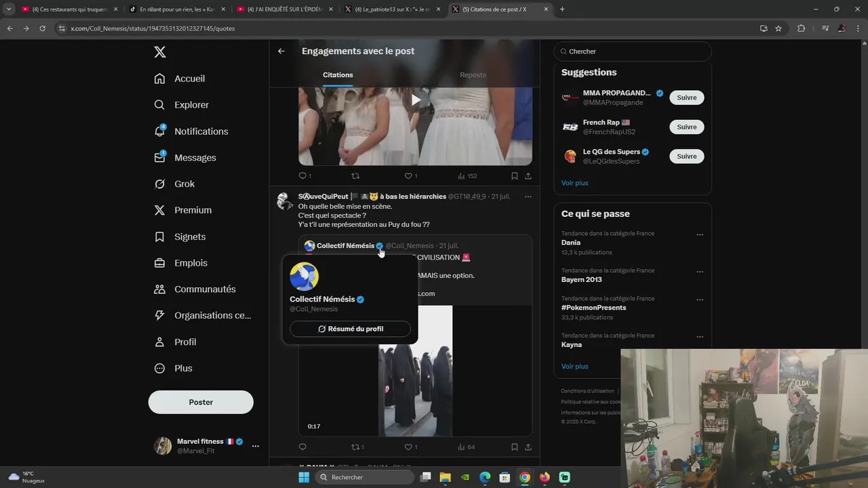Open Communautés in sidebar
This screenshot has height=488, width=868.
(195, 289)
